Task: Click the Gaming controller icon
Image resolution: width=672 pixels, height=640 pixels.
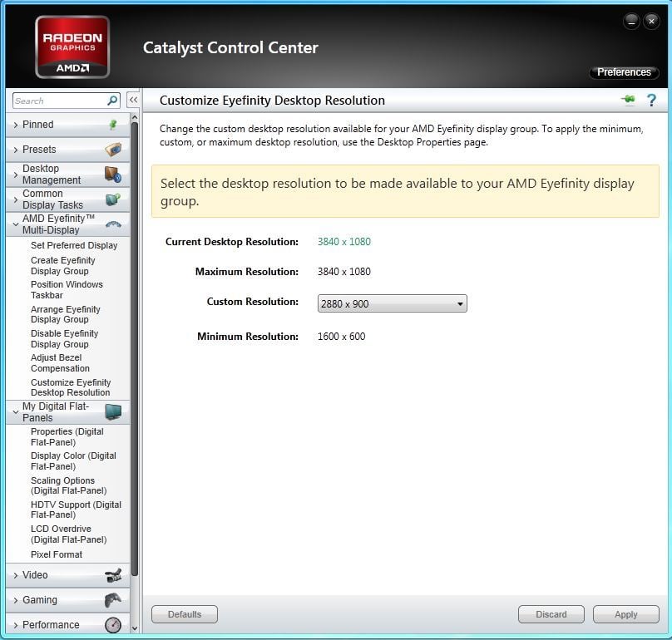Action: [113, 600]
